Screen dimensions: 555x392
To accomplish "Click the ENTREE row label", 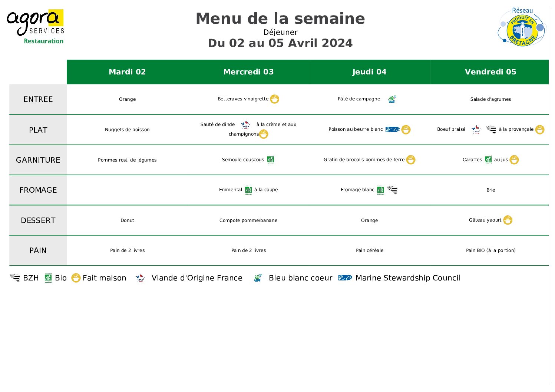I will click(x=38, y=99).
